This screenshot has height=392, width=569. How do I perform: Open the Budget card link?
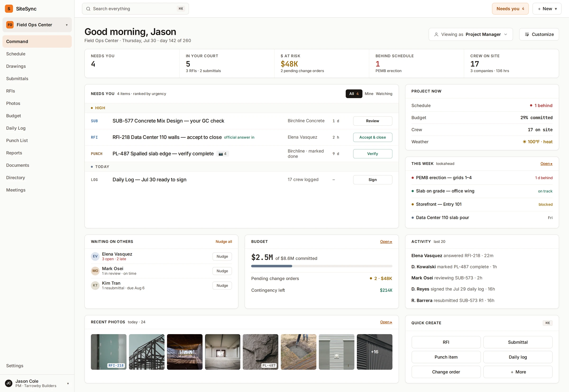386,242
